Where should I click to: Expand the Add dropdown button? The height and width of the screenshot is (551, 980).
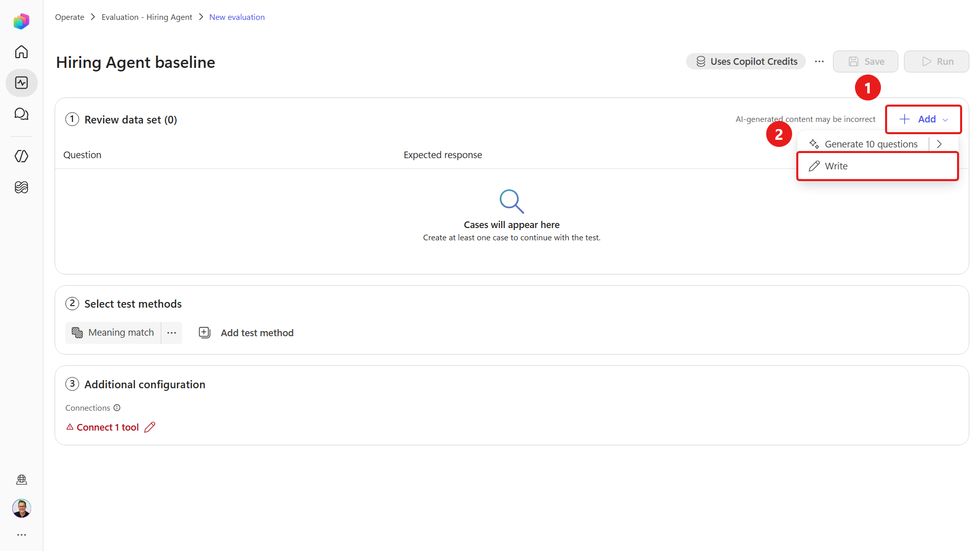tap(923, 119)
